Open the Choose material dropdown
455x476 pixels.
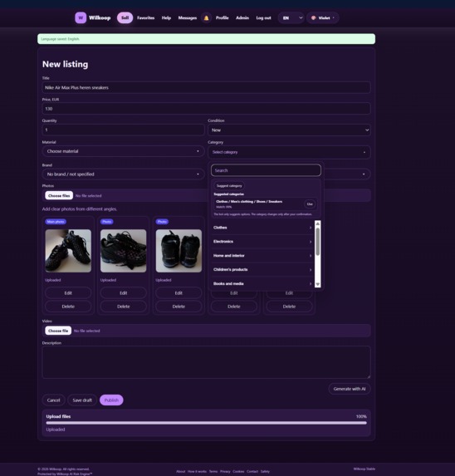click(x=123, y=151)
